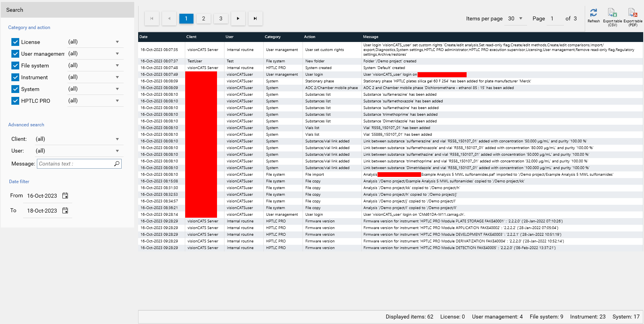Go to next page arrow
644x324 pixels.
tap(238, 18)
